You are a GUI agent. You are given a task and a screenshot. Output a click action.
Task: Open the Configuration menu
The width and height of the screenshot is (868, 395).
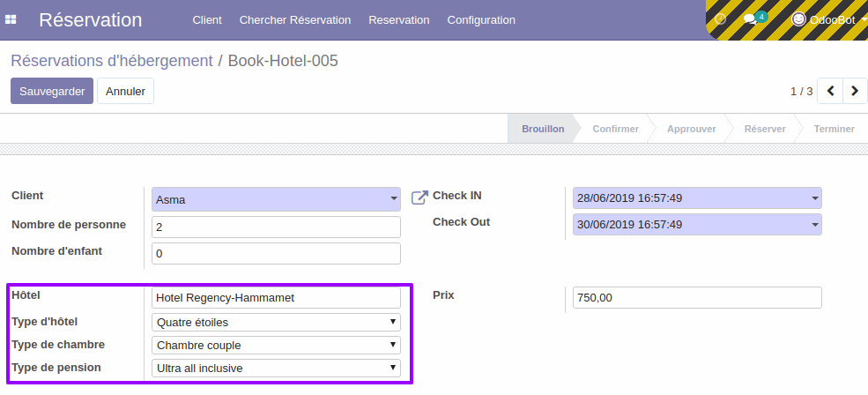pos(481,20)
